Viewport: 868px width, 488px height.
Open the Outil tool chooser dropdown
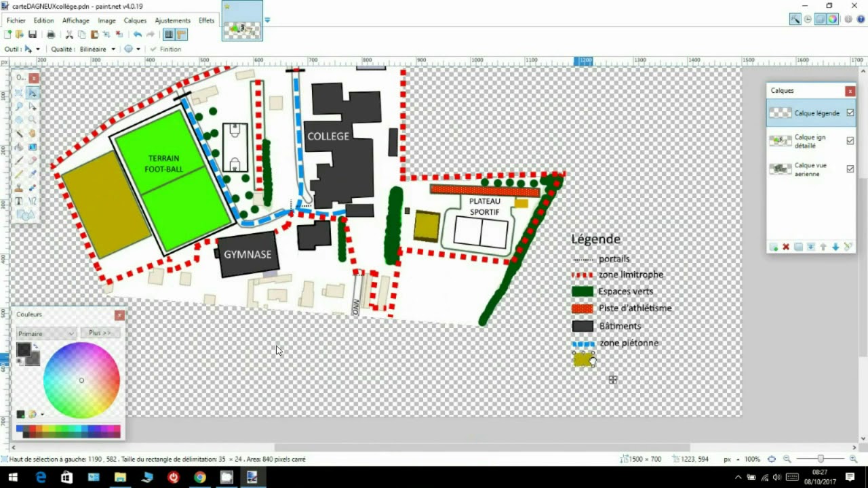point(33,49)
